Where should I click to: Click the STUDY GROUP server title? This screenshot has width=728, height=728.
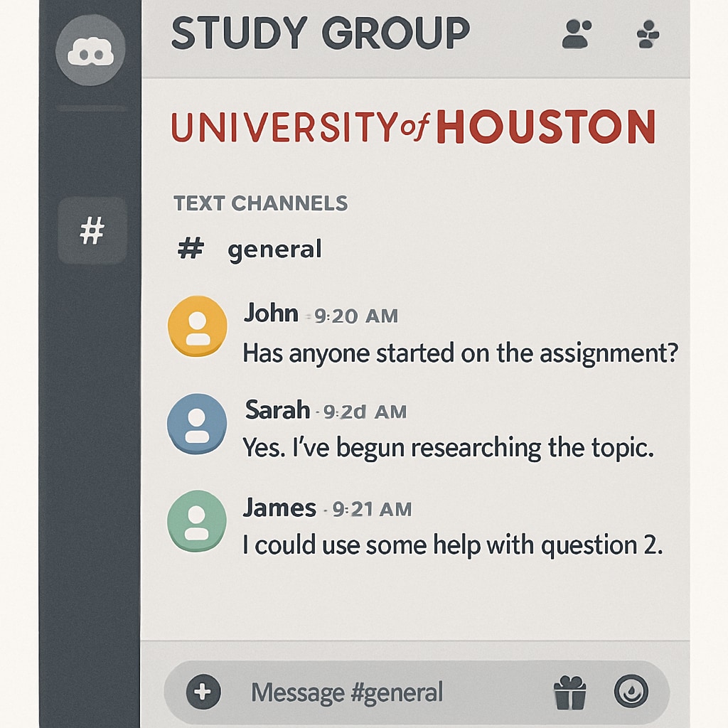tap(321, 33)
